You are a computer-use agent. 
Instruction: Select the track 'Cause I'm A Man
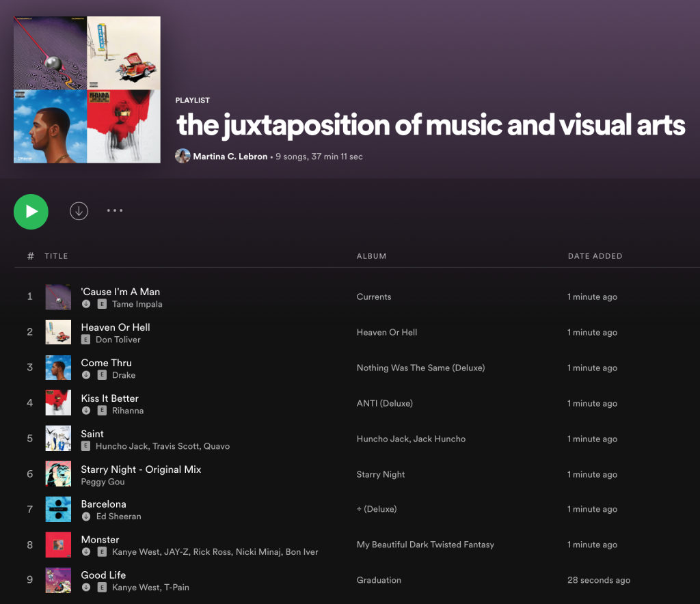[120, 292]
